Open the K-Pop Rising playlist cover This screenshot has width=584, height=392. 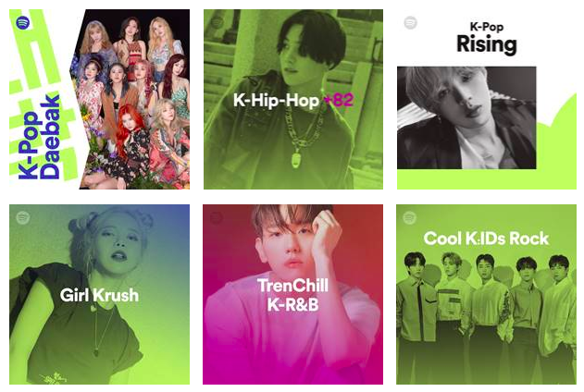click(487, 99)
